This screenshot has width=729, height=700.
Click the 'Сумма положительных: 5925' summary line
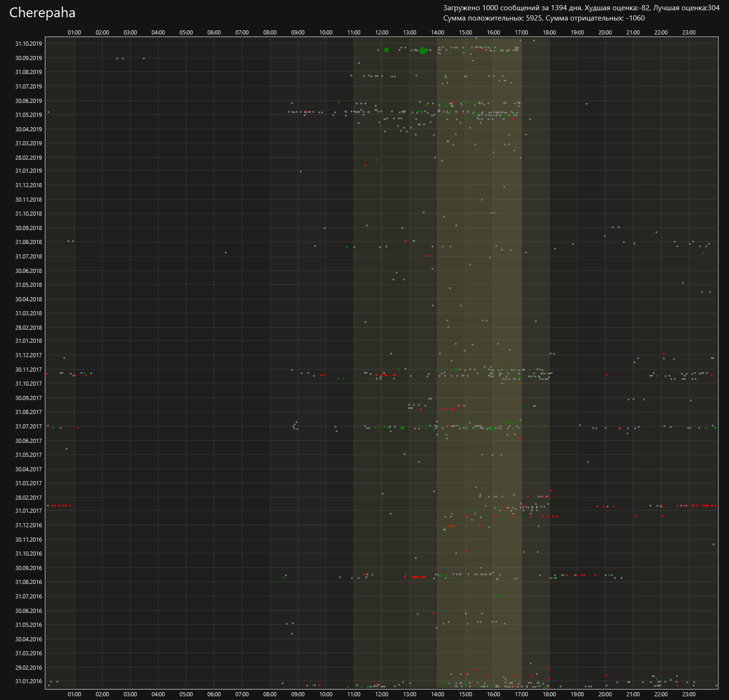(x=544, y=18)
